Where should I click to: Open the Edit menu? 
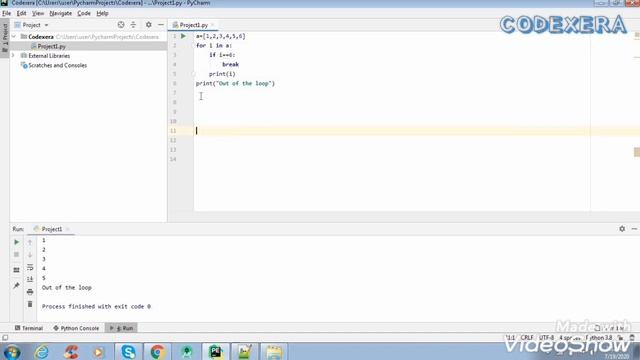pos(21,13)
